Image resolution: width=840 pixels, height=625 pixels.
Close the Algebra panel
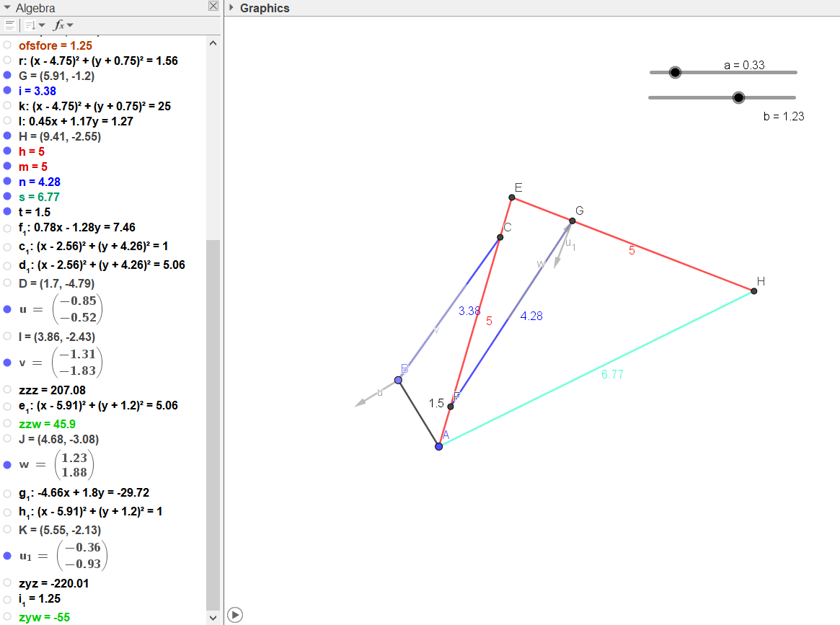point(213,6)
